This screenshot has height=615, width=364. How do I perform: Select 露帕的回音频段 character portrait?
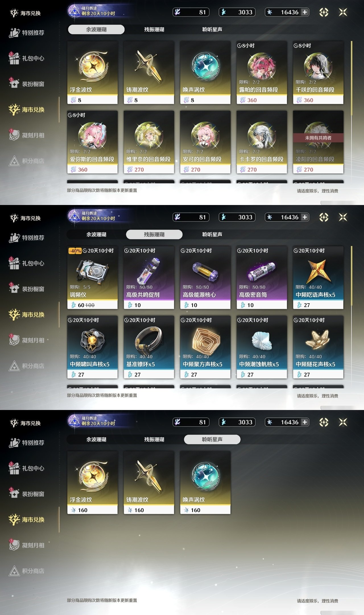(262, 66)
